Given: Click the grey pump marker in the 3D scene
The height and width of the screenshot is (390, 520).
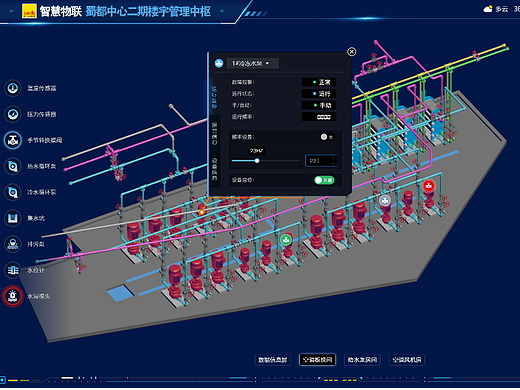Looking at the screenshot, I should [x=385, y=201].
